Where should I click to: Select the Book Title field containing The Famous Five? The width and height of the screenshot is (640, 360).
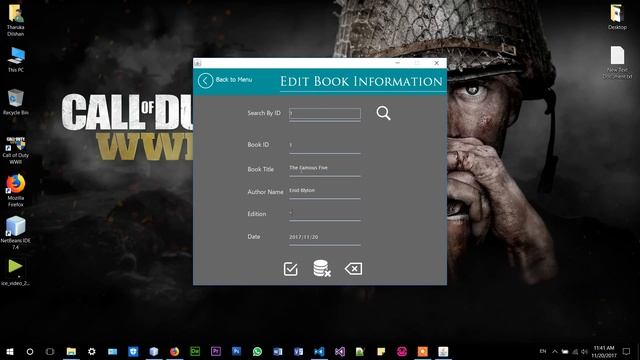pyautogui.click(x=325, y=168)
